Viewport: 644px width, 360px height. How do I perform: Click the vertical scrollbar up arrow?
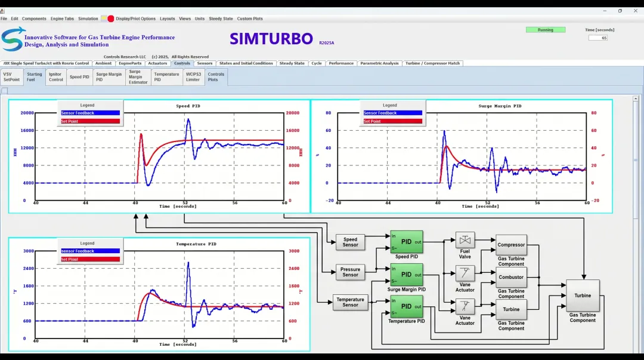coord(636,99)
